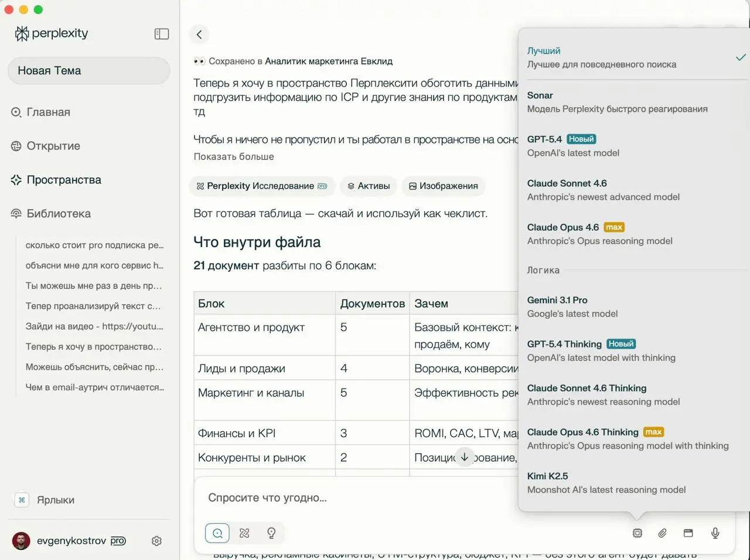750x560 pixels.
Task: Choose Claude Sonnet 4.6 model
Action: click(x=636, y=190)
